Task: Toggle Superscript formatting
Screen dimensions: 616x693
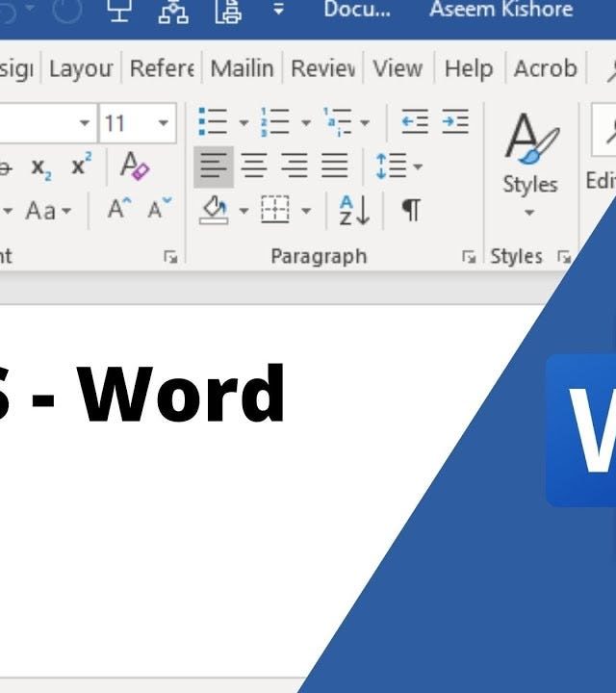Action: coord(82,164)
